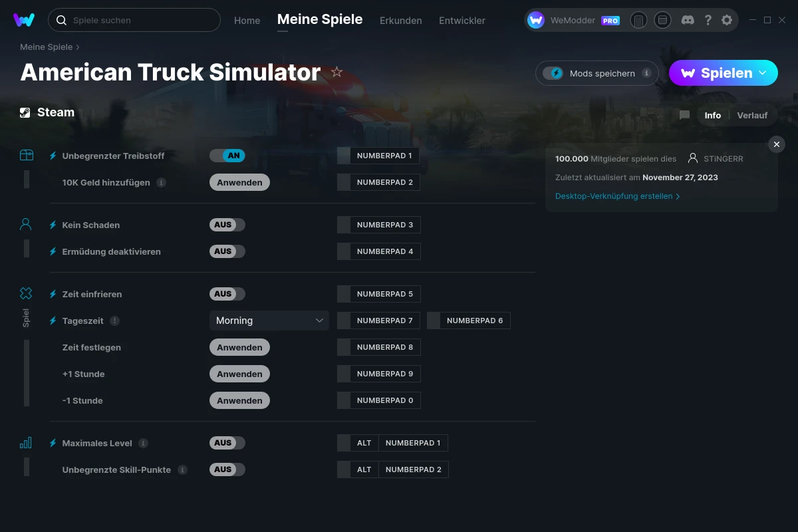The image size is (798, 532).
Task: Disable the Unbegrenzter Treibstoff toggle
Action: pos(227,156)
